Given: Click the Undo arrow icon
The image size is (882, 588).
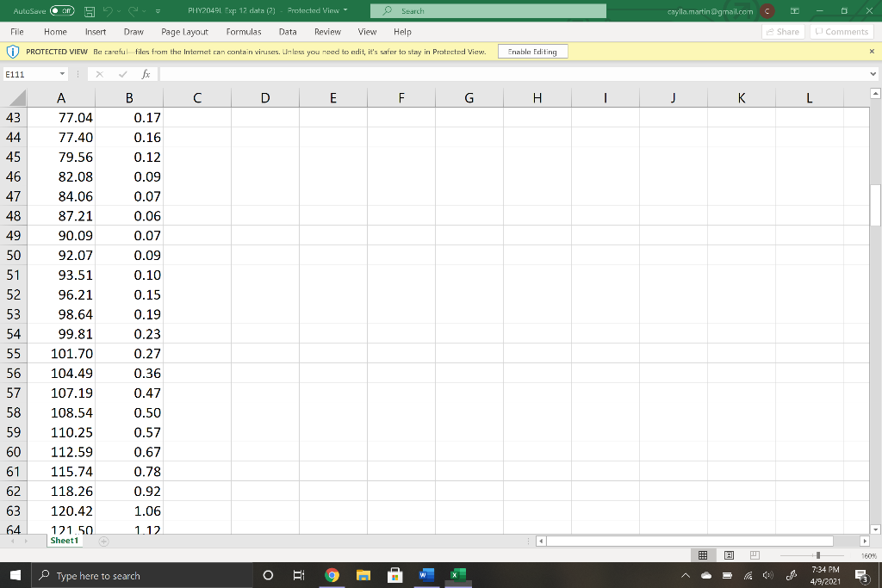Looking at the screenshot, I should 109,10.
